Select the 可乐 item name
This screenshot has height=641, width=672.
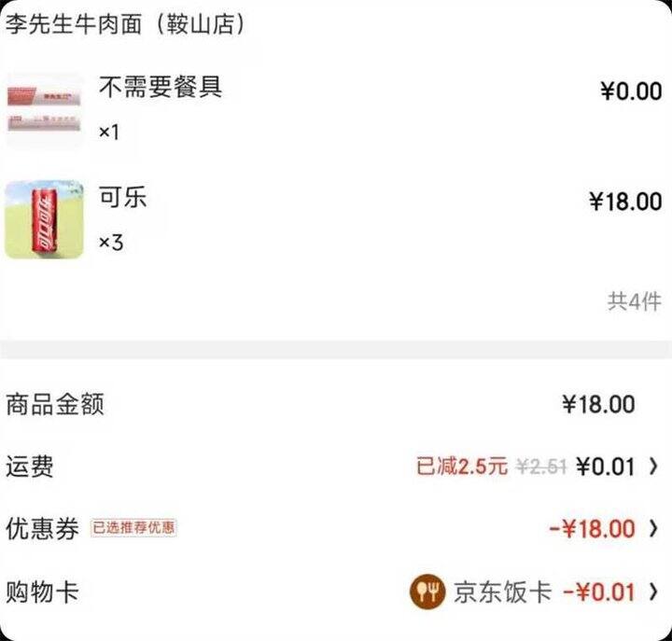coord(123,197)
